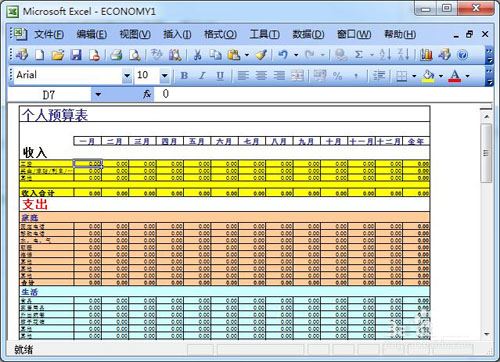Toggle underline formatting
The height and width of the screenshot is (362, 500).
[x=220, y=76]
